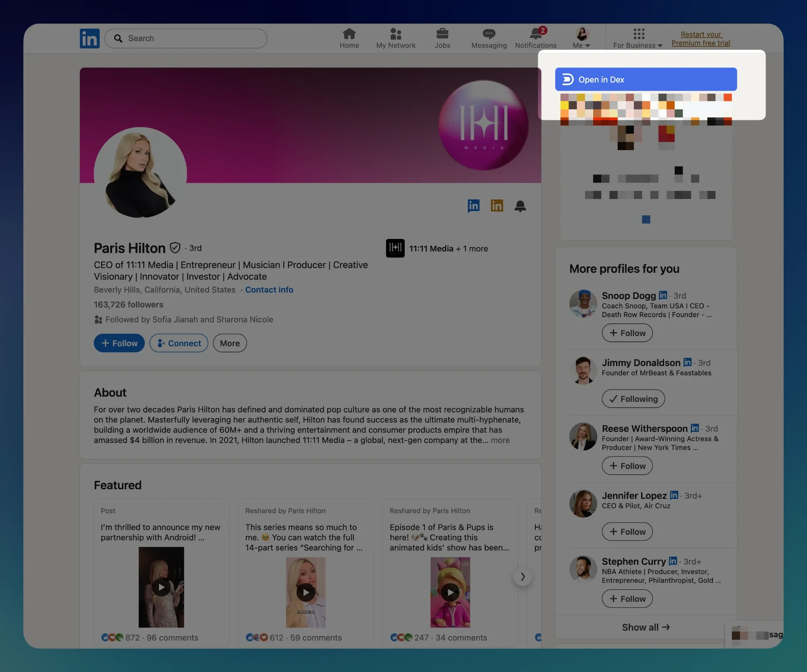
Task: Click Open in Dex button
Action: pyautogui.click(x=646, y=80)
